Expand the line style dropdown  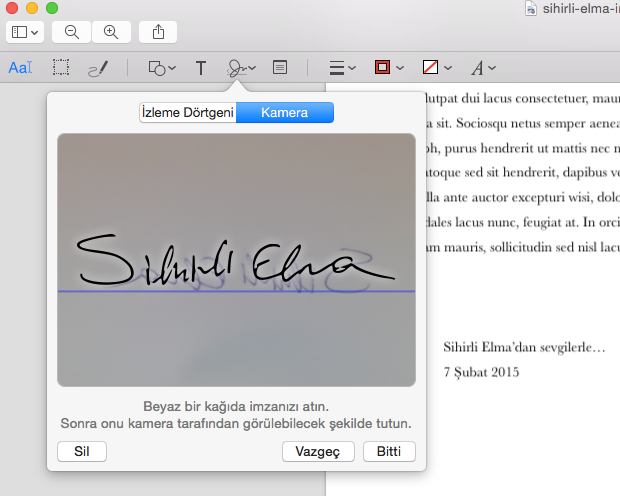343,68
